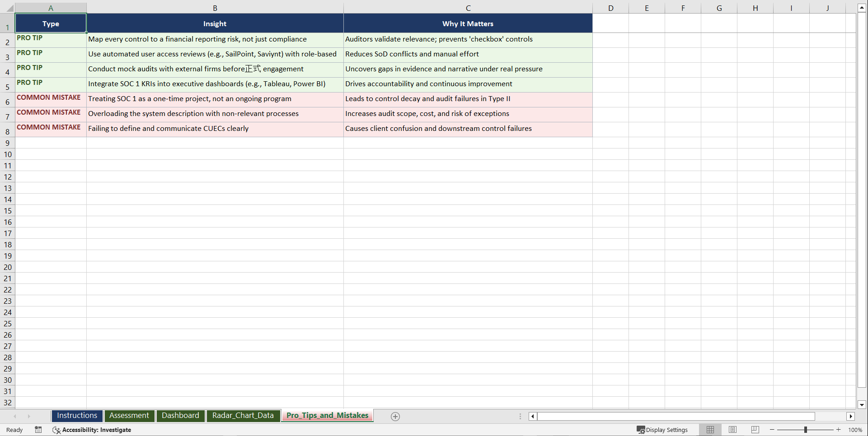Click the sheet tab options ellipsis

click(x=520, y=416)
